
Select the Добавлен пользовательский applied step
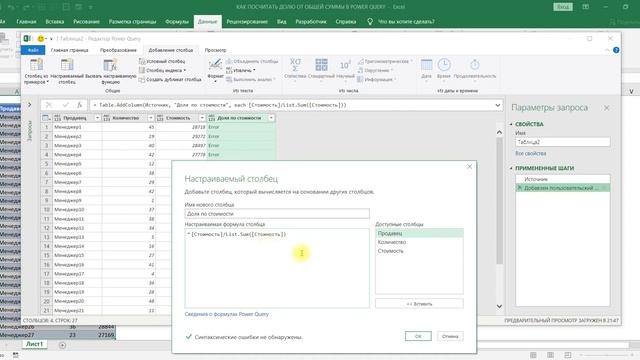point(562,188)
